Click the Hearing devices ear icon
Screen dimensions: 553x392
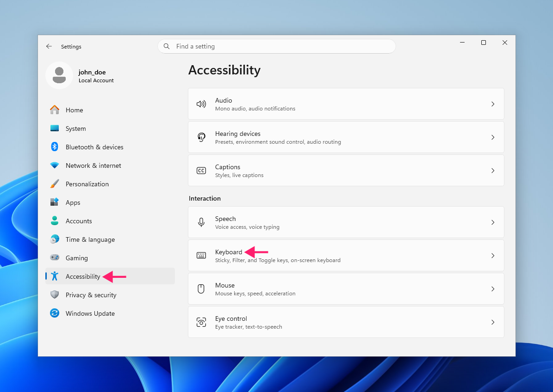[201, 137]
